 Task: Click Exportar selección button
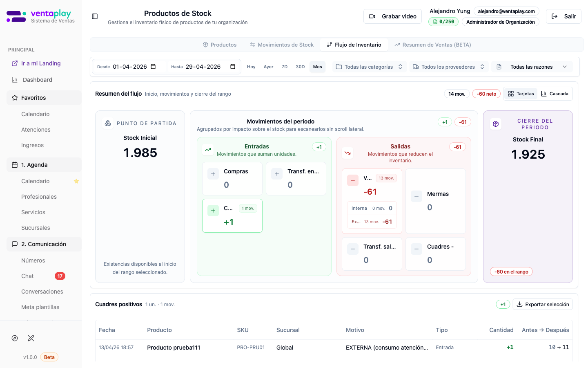(x=543, y=304)
